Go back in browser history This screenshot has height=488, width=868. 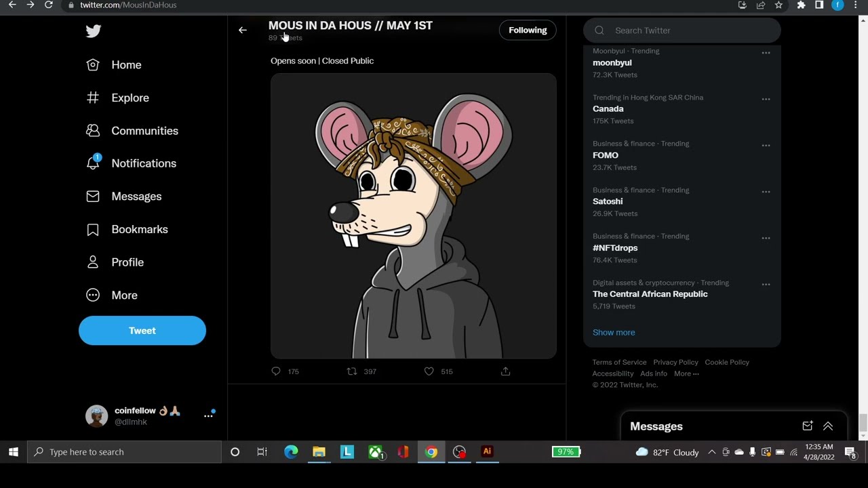pos(12,5)
